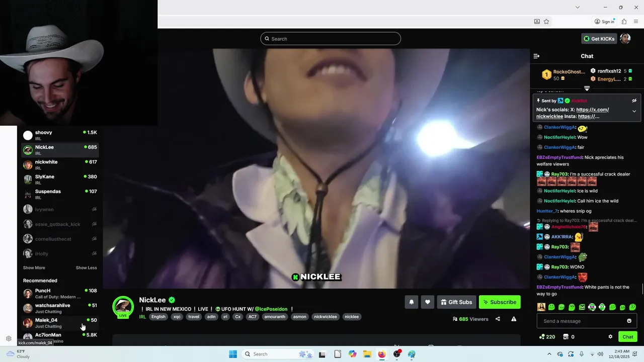Report the stream with the warning icon
Screen dimensions: 644x362
tap(514, 319)
